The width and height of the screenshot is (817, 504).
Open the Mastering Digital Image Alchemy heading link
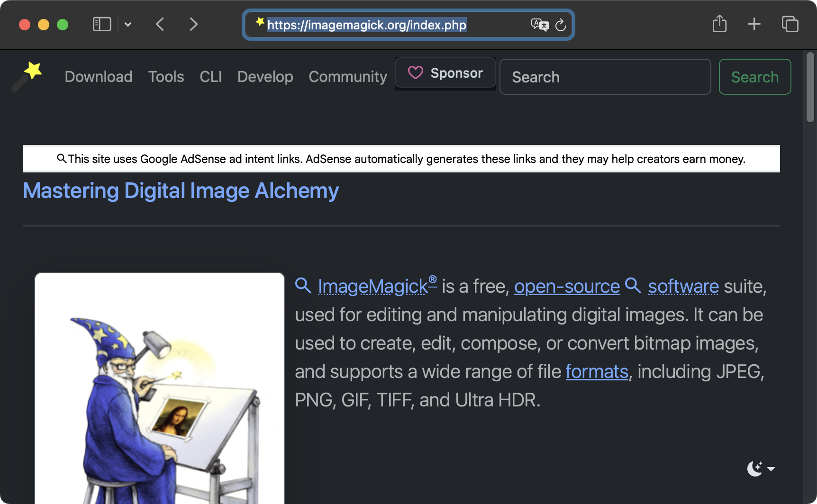coord(181,191)
